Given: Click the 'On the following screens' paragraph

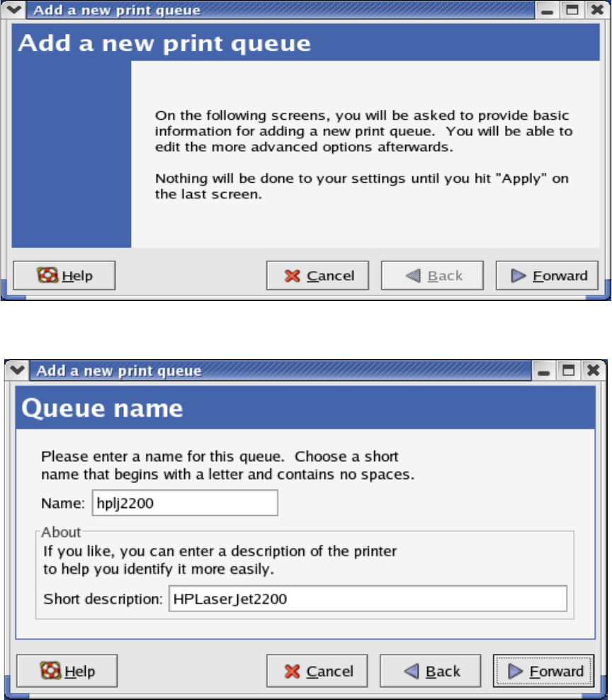Looking at the screenshot, I should [x=364, y=131].
